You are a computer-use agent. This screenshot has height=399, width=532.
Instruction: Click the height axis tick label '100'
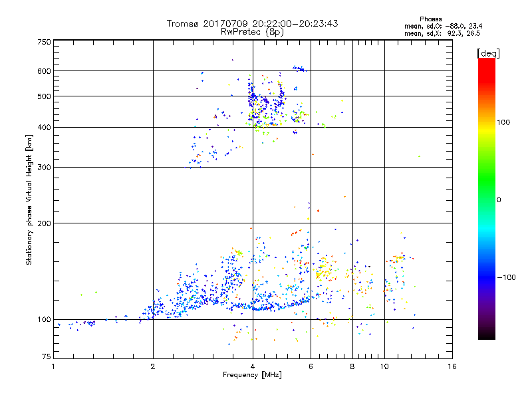[44, 319]
